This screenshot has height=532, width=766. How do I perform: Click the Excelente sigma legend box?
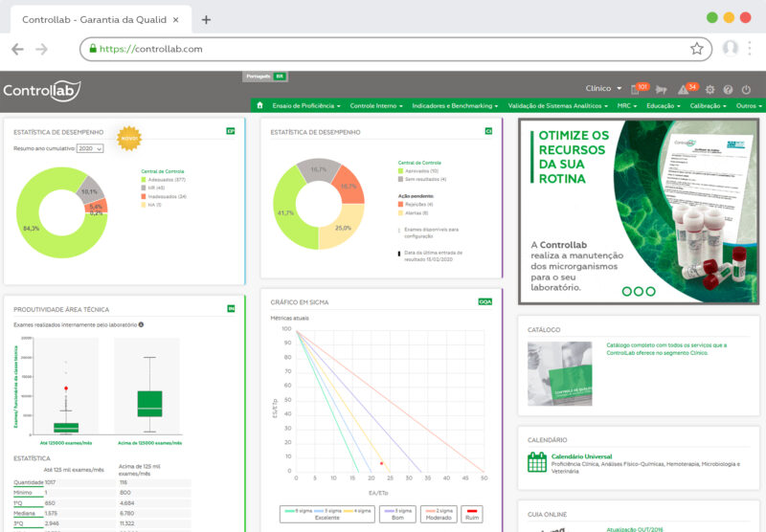[x=327, y=514]
